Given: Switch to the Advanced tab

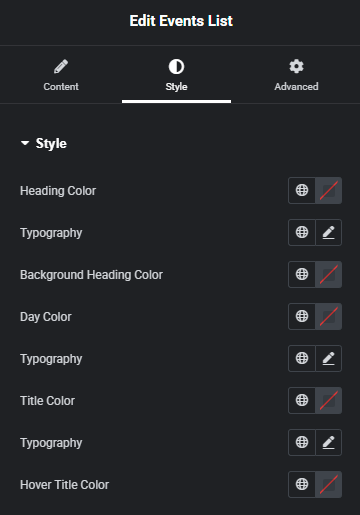Looking at the screenshot, I should tap(296, 75).
